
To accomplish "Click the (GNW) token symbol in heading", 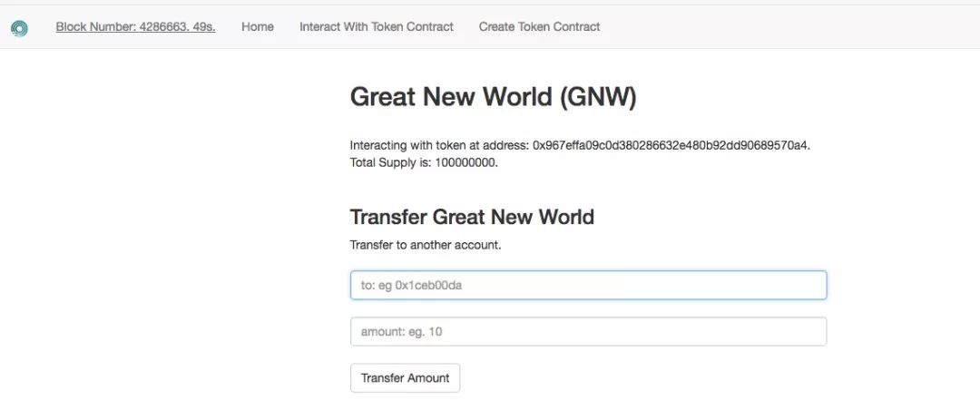I will click(598, 97).
